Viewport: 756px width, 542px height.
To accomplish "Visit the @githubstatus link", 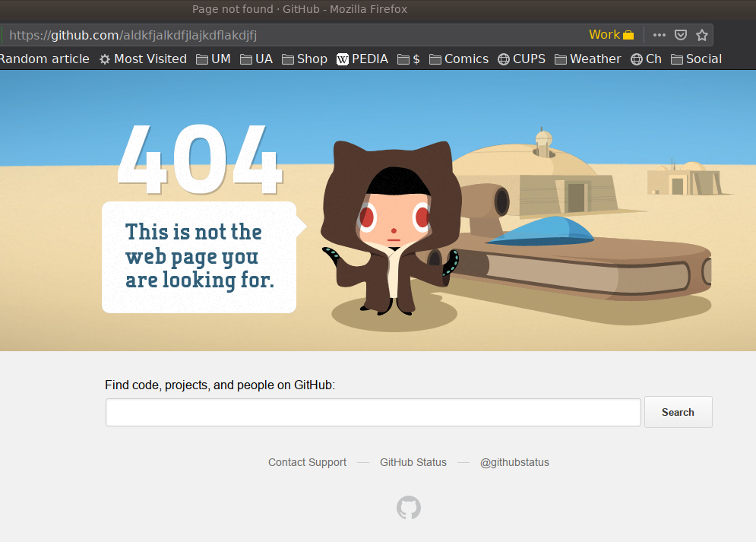I will [x=514, y=462].
